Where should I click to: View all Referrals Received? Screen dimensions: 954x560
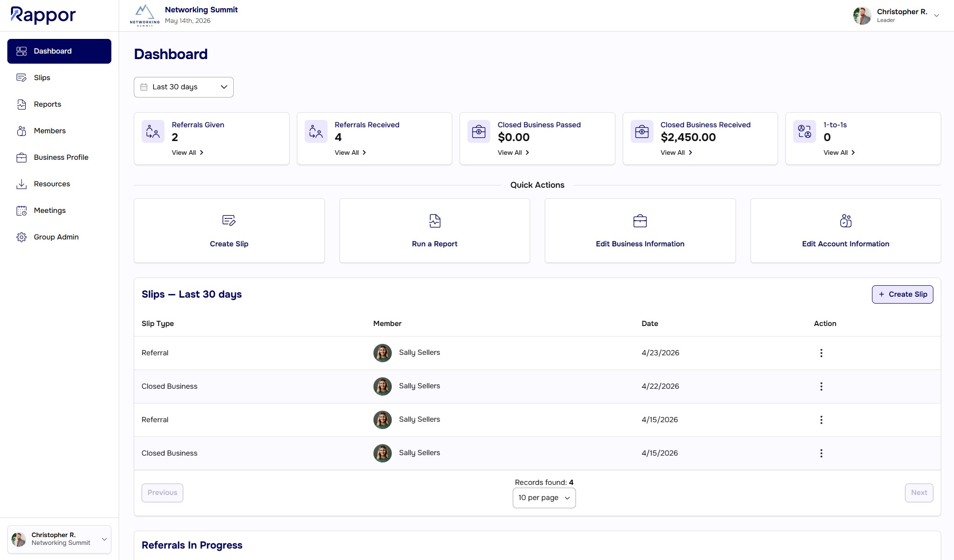(x=351, y=152)
